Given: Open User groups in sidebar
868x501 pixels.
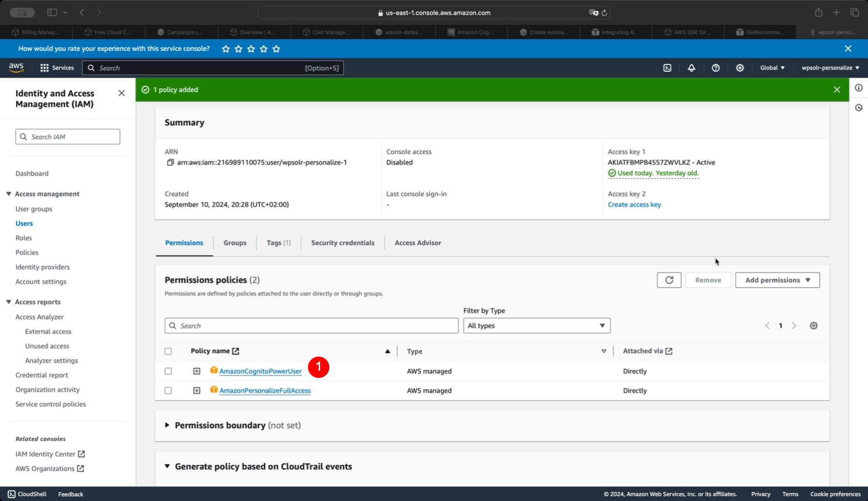Looking at the screenshot, I should (x=33, y=209).
